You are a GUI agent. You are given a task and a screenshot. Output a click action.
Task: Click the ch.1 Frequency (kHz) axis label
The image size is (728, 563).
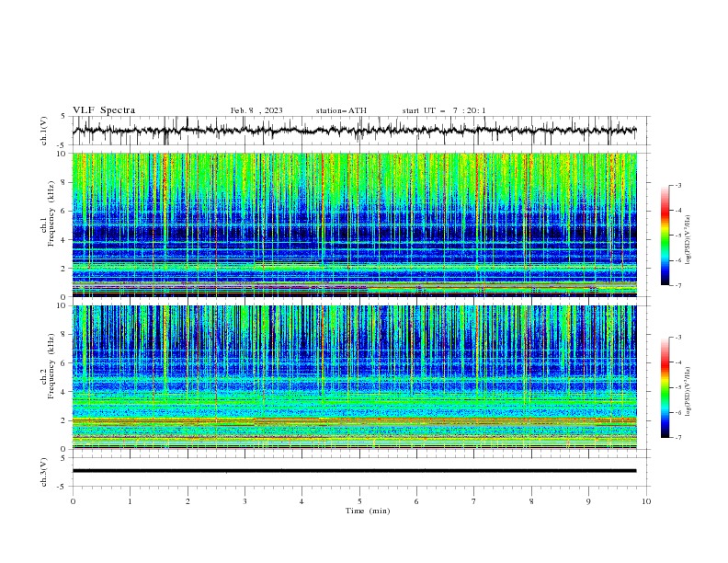coord(48,213)
